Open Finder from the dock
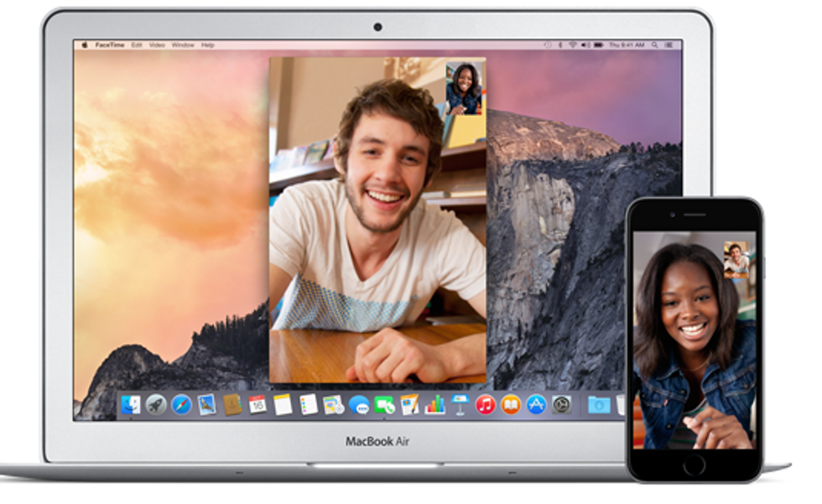 tap(131, 405)
